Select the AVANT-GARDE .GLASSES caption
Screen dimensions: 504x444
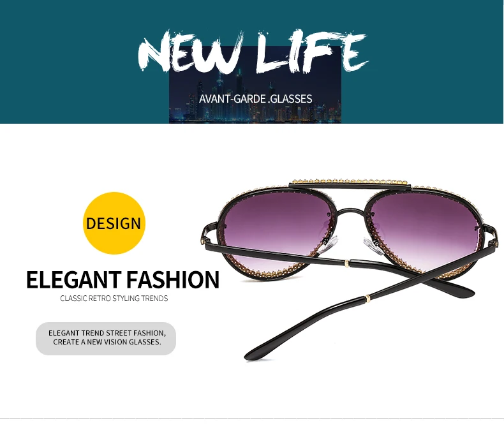coord(256,99)
